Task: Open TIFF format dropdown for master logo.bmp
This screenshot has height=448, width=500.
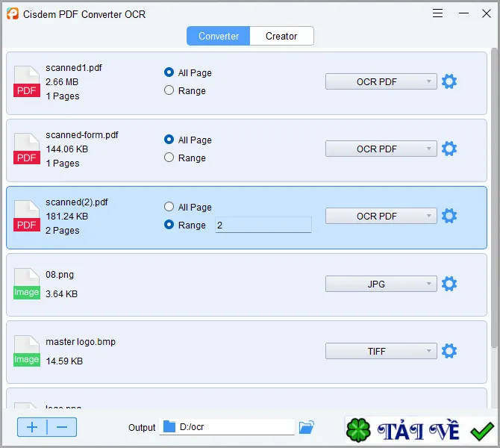Action: (x=381, y=352)
